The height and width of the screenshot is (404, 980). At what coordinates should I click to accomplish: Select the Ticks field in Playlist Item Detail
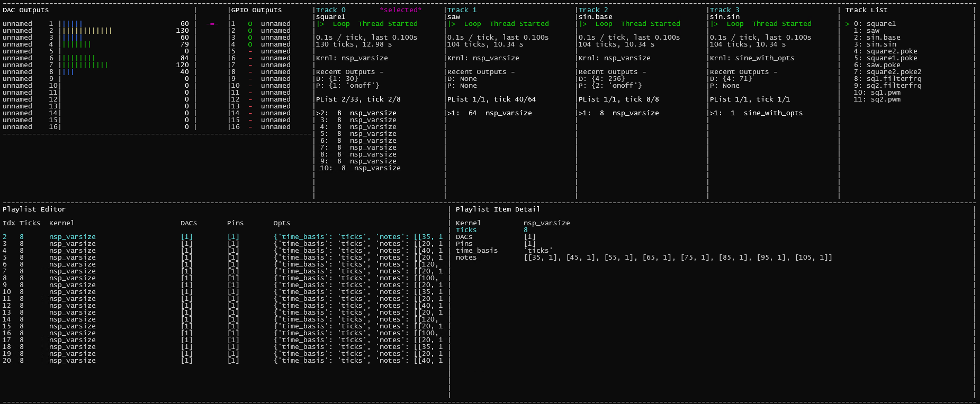(466, 230)
